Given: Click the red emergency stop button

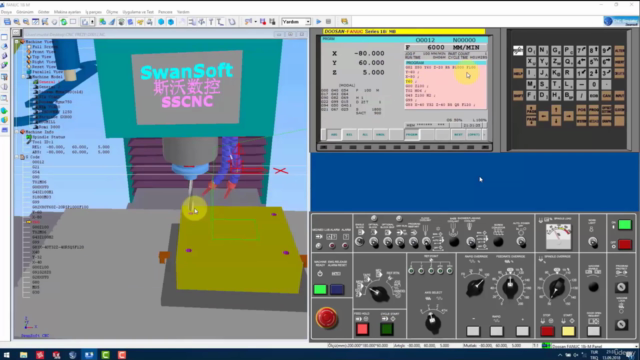Looking at the screenshot, I should pos(327,318).
